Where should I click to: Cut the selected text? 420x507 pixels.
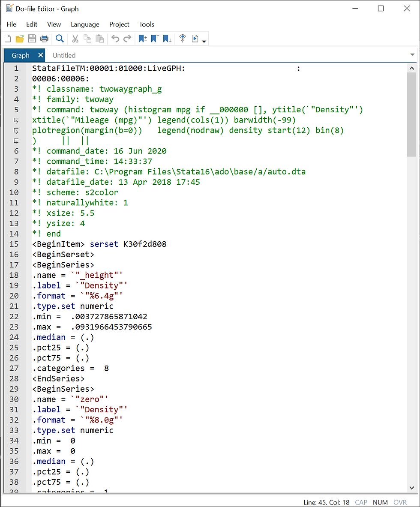click(x=75, y=39)
